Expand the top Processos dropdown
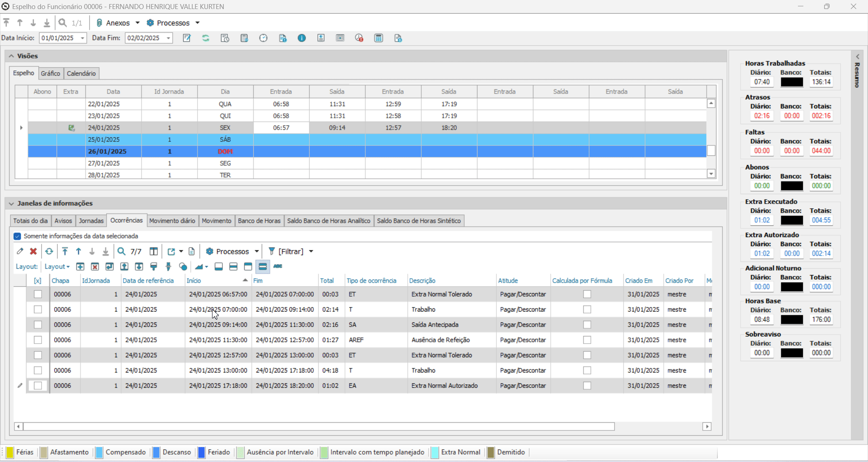The image size is (868, 462). click(197, 23)
